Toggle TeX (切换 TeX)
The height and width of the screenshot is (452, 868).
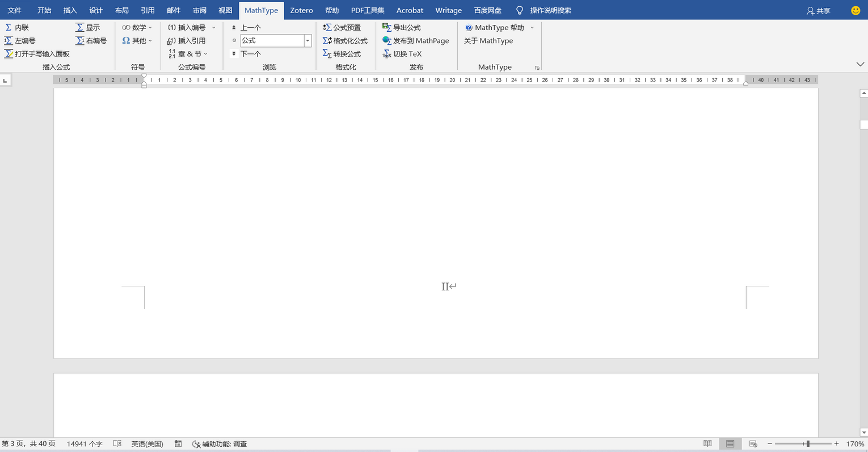click(x=402, y=54)
